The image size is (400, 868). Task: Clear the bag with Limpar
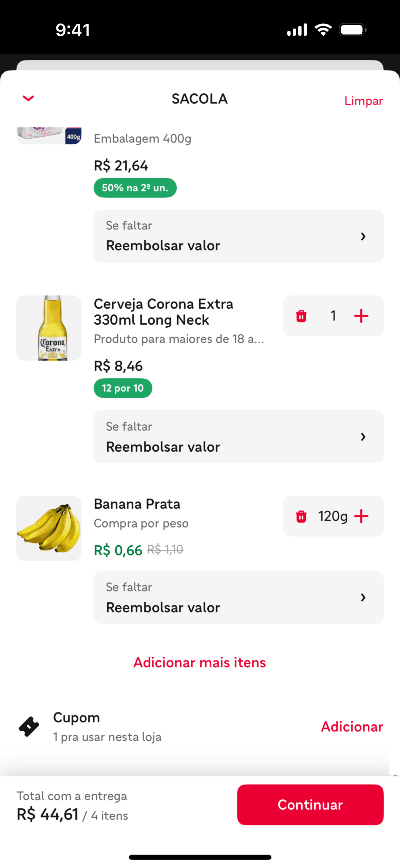[363, 101]
